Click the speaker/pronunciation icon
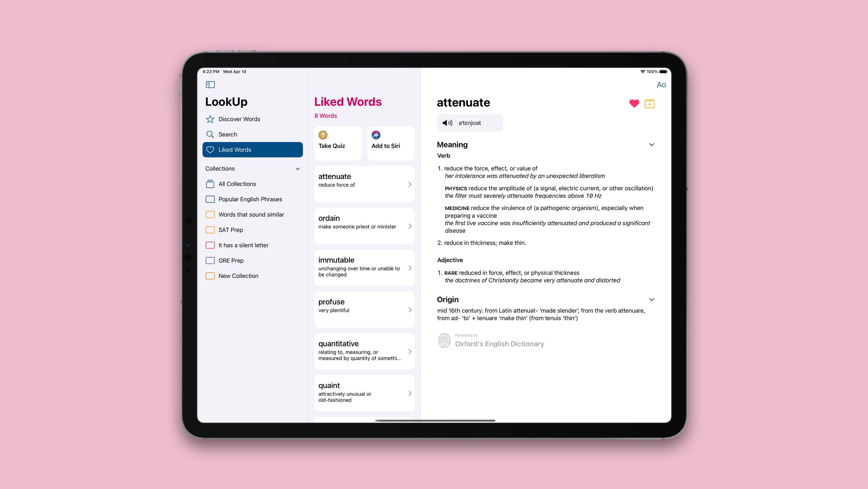The image size is (868, 489). pyautogui.click(x=447, y=122)
